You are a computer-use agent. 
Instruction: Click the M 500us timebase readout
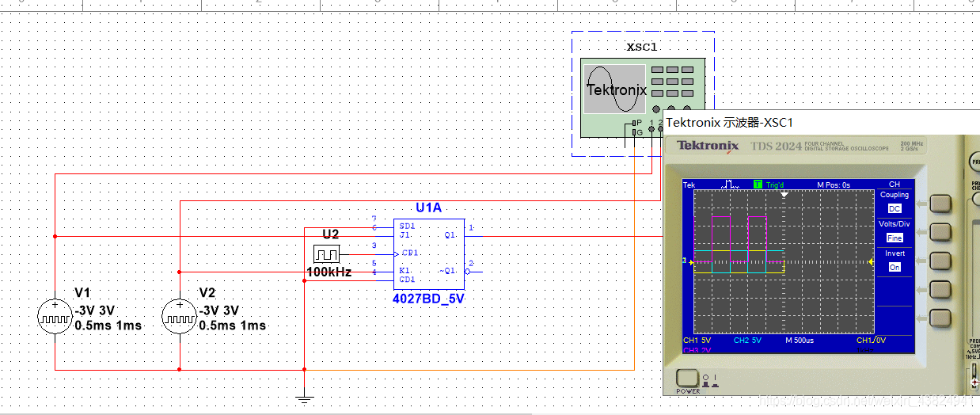801,341
